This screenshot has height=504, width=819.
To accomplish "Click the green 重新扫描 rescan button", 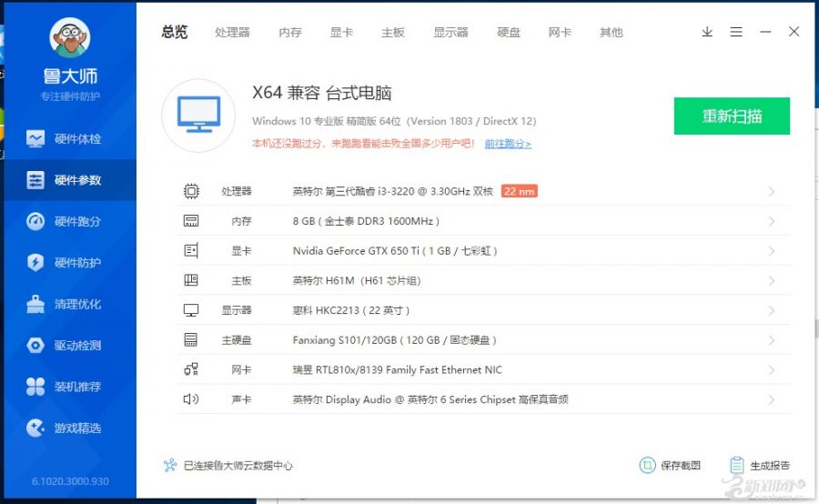I will tap(732, 116).
